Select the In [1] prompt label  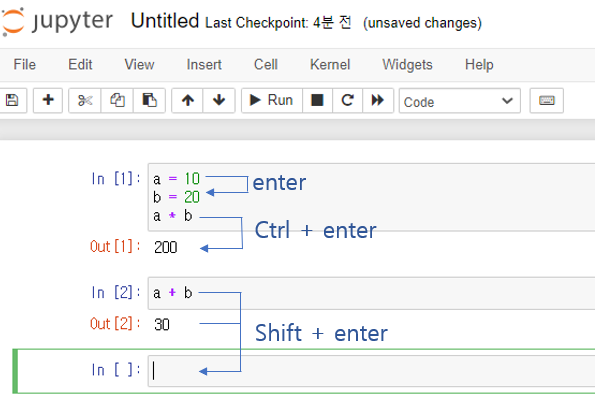pos(116,178)
